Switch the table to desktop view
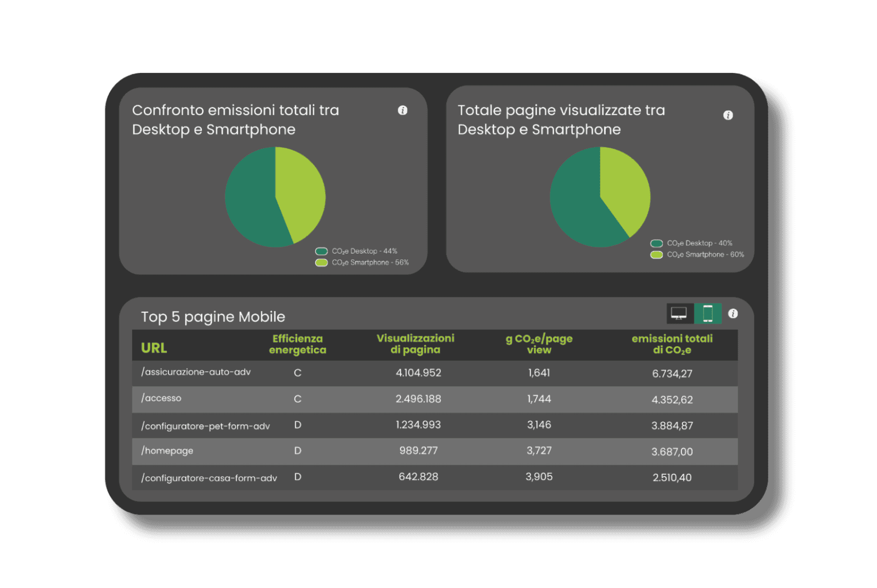Screen dimensions: 877x588 pos(679,314)
